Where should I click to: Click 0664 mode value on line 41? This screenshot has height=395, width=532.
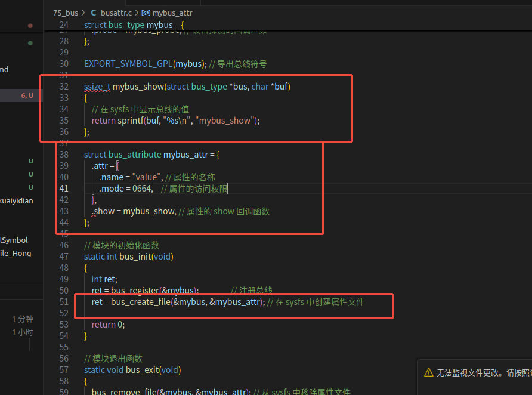pos(141,189)
